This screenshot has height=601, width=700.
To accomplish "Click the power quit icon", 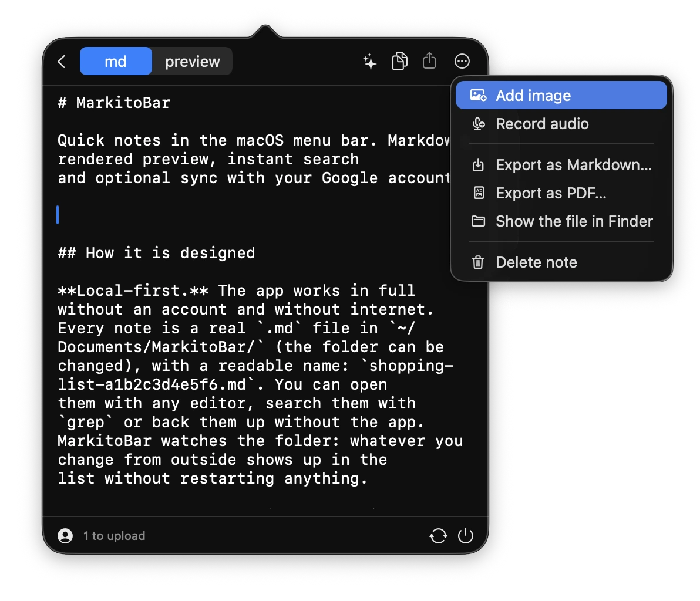I will (x=466, y=535).
